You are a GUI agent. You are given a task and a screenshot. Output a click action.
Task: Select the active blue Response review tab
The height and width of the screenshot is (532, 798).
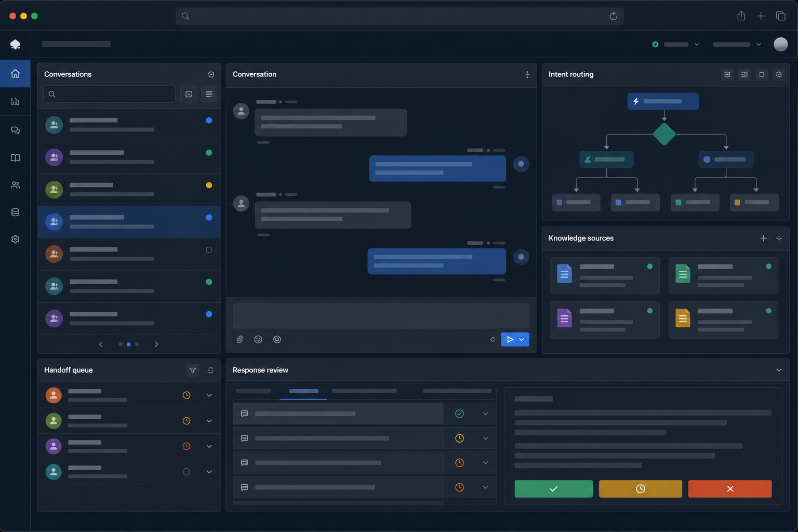click(x=303, y=391)
